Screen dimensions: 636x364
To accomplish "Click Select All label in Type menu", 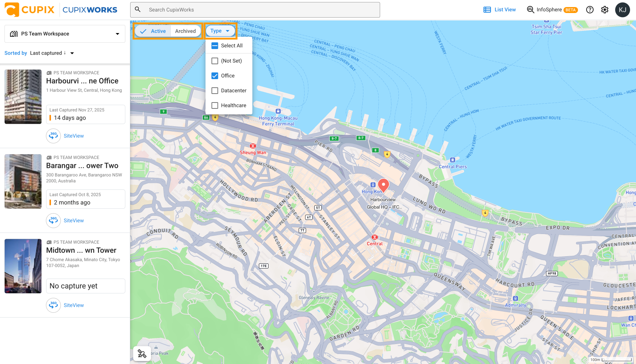I will point(232,46).
